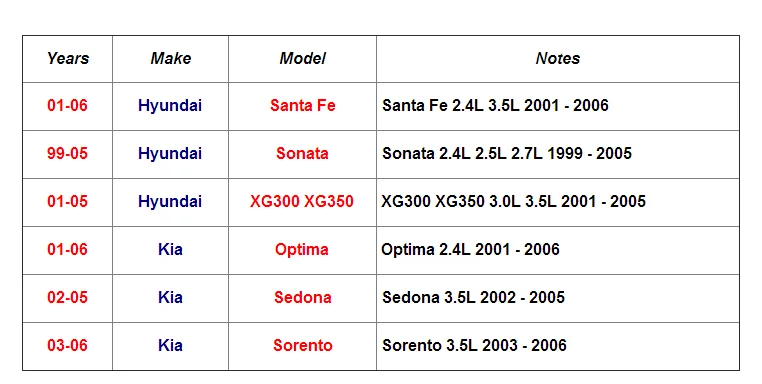Image resolution: width=762 pixels, height=384 pixels.
Task: Click Hyundai in the Santa Fe row
Action: point(171,106)
